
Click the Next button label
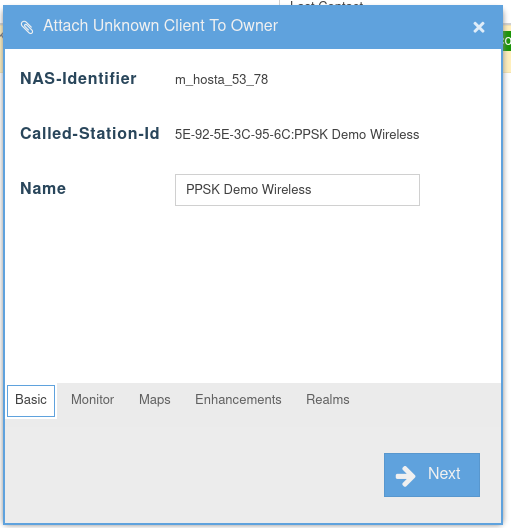coord(444,473)
